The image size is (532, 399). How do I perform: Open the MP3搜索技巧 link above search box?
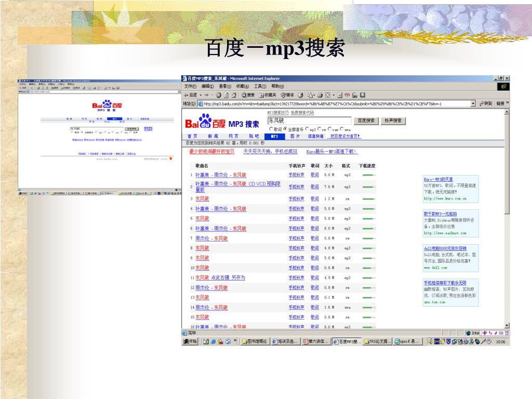[278, 113]
